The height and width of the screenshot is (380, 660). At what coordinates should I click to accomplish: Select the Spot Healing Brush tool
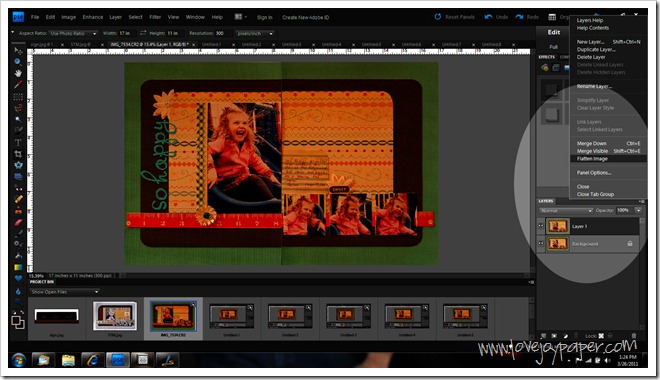(18, 199)
